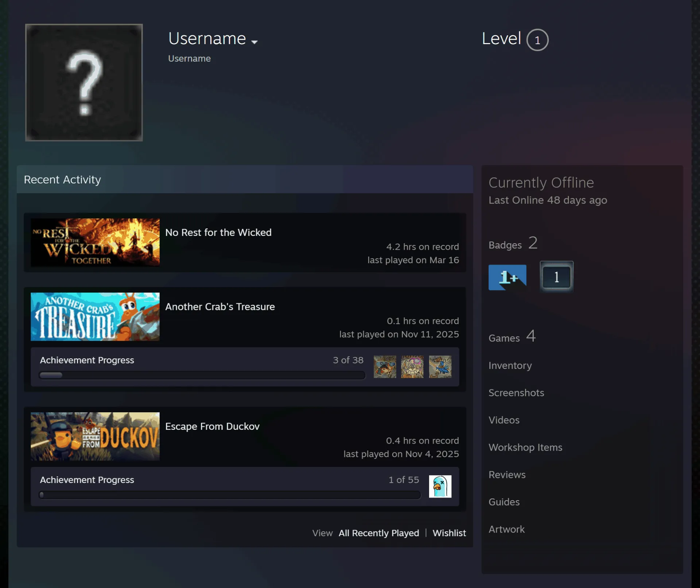This screenshot has height=588, width=700.
Task: Open the Community Ambassador 1+ badge
Action: click(507, 277)
